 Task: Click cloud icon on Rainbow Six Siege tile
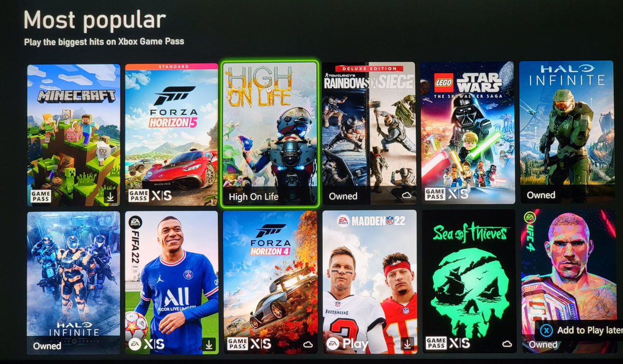click(x=407, y=195)
